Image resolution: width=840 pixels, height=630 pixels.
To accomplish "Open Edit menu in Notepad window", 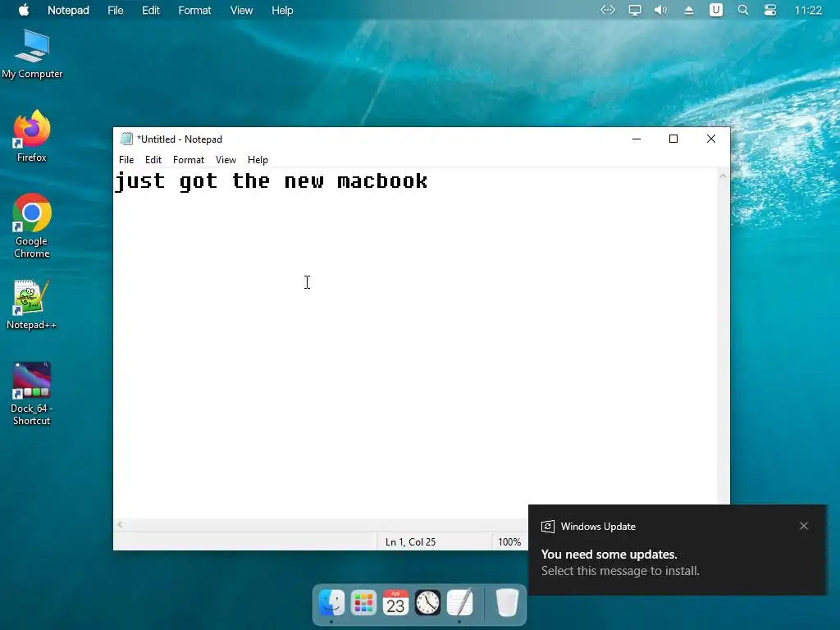I will 153,160.
